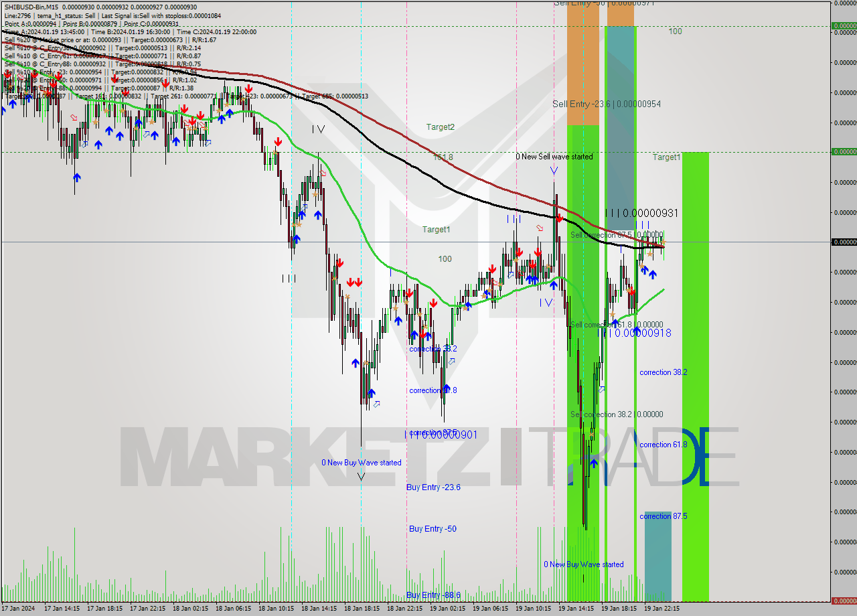Click the '19 Jan 22:15' time label
Image resolution: width=857 pixels, height=616 pixels.
pyautogui.click(x=662, y=609)
